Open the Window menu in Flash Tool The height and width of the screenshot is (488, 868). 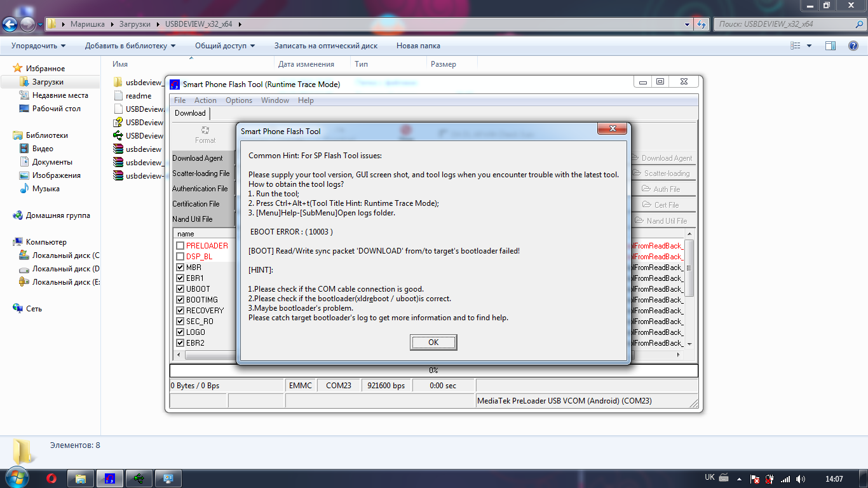pyautogui.click(x=275, y=100)
